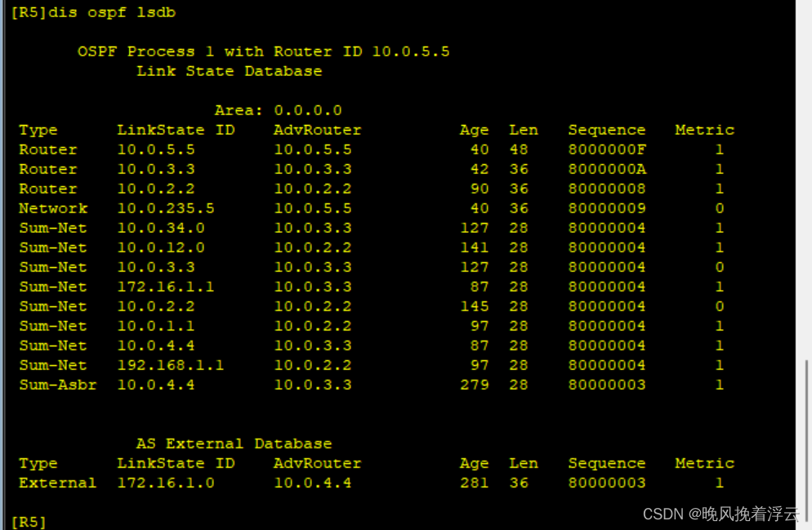Click LinkState ID '172.16.1.1'
812x530 pixels.
tap(166, 287)
